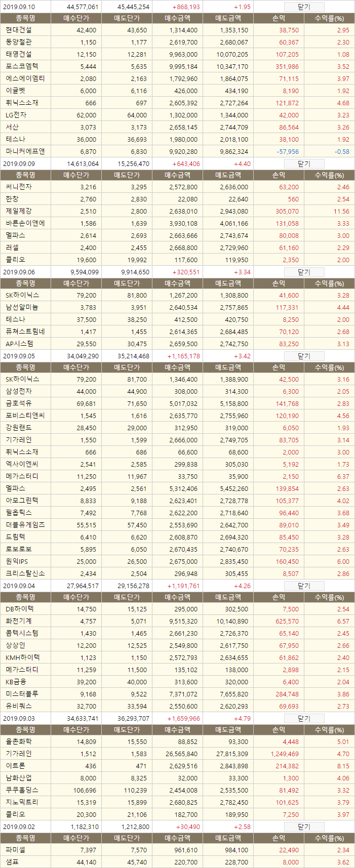This screenshot has width=355, height=868.
Task: Collapse the 2019.09.06 trades via 닫기
Action: [304, 272]
